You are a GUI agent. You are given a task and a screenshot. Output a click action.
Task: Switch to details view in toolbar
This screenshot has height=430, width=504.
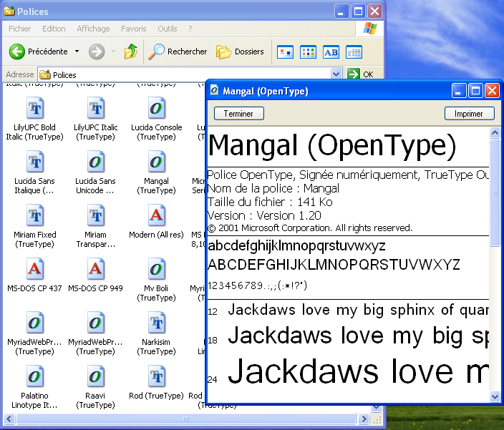click(x=354, y=52)
